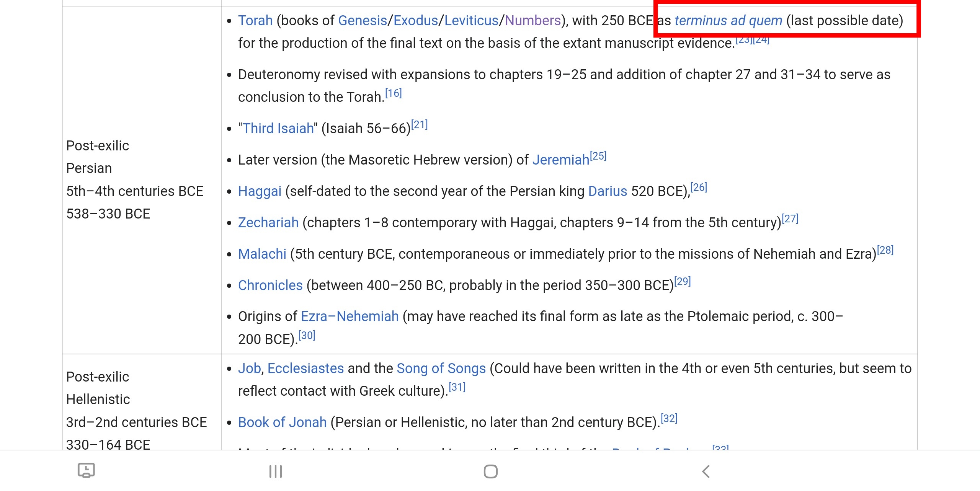Jump to citation [21] after Isaiah 56–66
The height and width of the screenshot is (491, 980).
coord(419,124)
